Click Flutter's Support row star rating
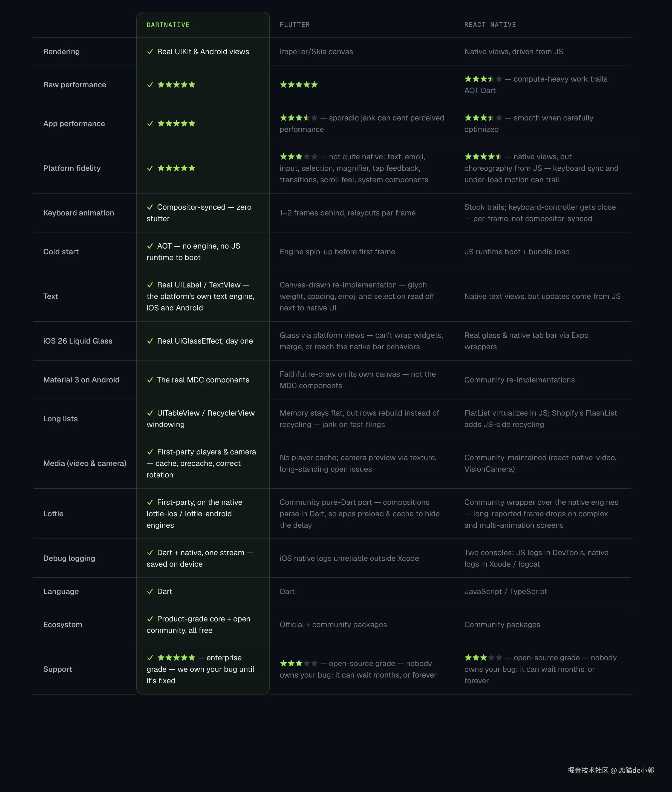This screenshot has height=792, width=672. pyautogui.click(x=299, y=663)
